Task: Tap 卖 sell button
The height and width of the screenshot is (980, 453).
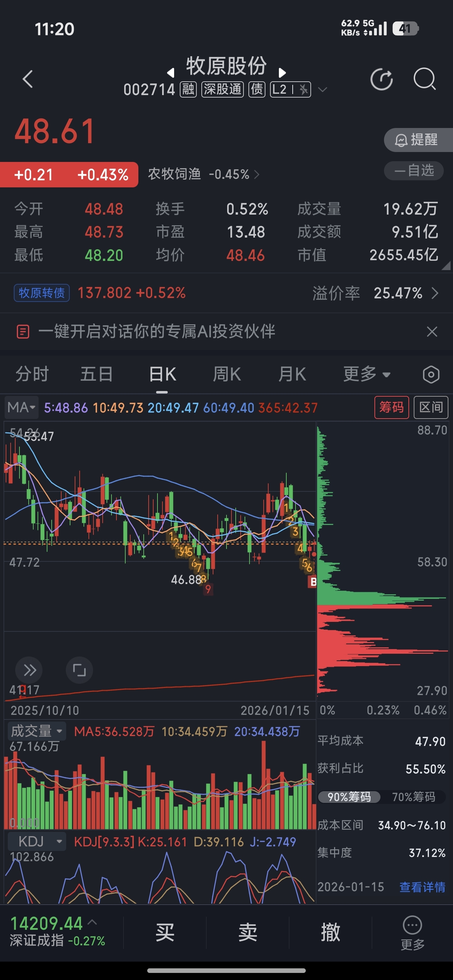Action: click(x=248, y=932)
